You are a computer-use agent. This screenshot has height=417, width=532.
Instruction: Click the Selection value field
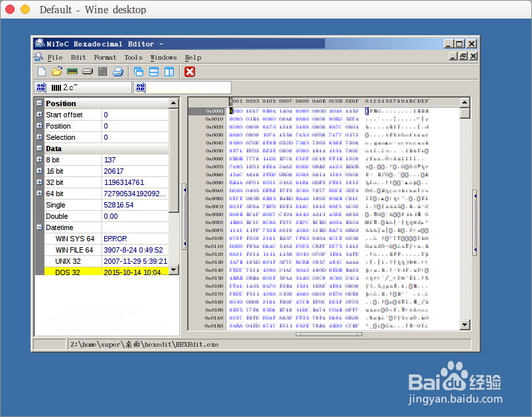[135, 137]
